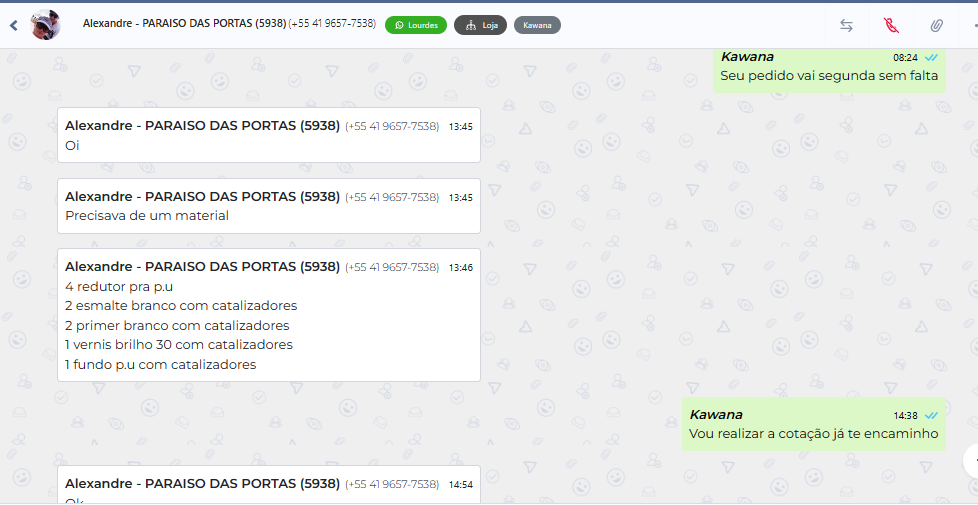Click read checkmarks on the 14:38 message

tap(931, 415)
